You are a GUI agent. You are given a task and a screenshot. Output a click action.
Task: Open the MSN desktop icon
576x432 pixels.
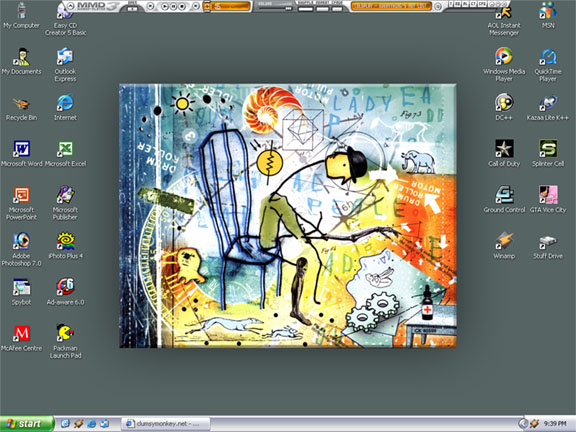pyautogui.click(x=548, y=16)
